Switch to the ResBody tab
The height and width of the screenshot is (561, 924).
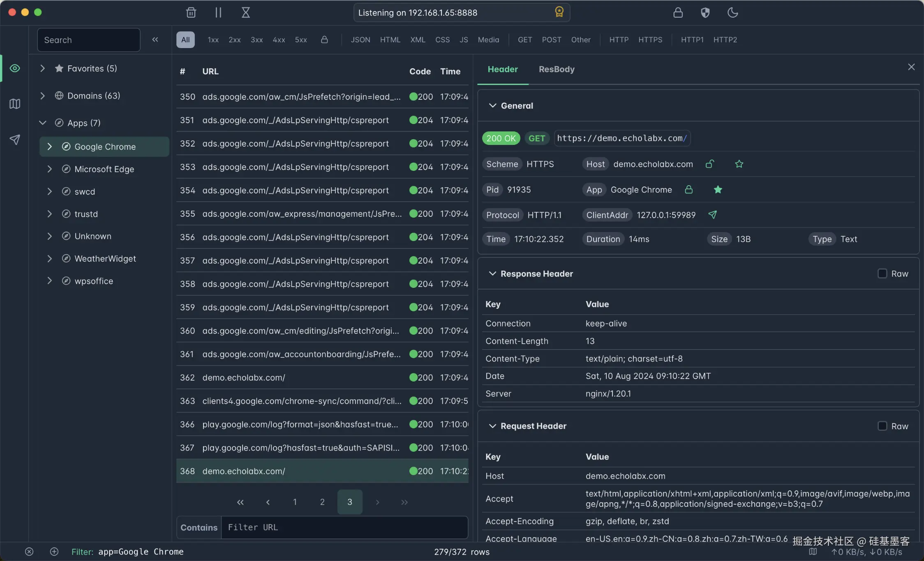pos(557,69)
